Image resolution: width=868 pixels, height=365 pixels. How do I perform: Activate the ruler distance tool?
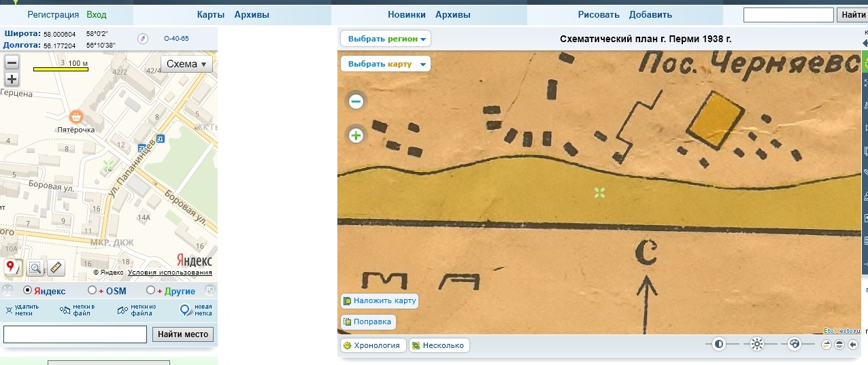tap(56, 268)
